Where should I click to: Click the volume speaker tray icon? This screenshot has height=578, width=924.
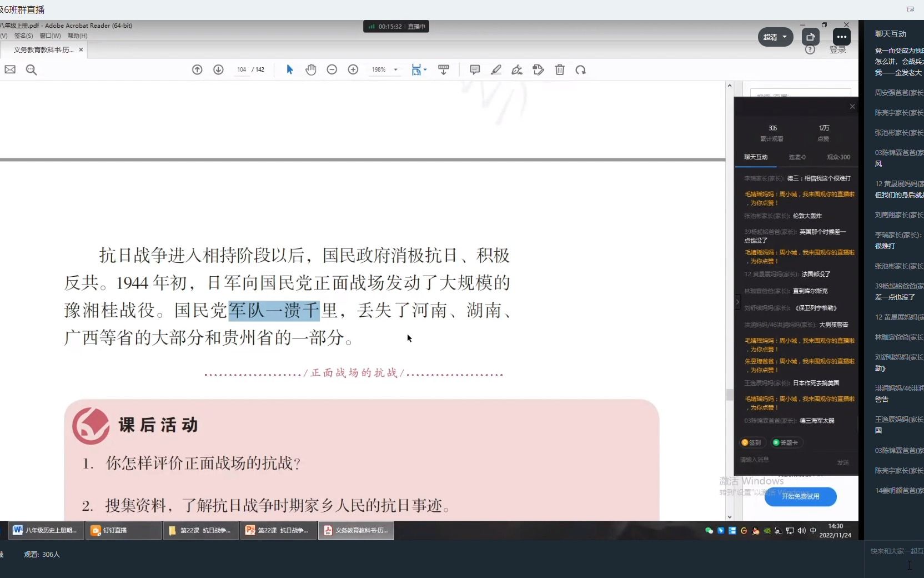(x=801, y=531)
